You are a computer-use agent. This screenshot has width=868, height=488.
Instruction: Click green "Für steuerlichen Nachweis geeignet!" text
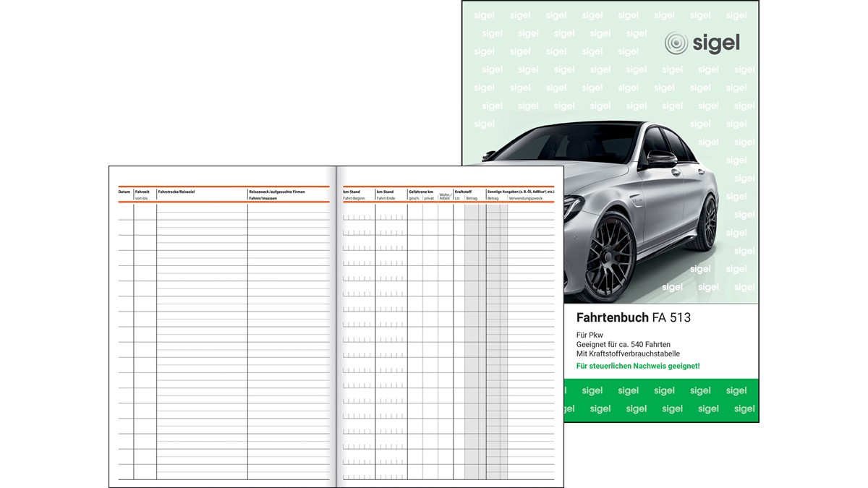point(638,366)
